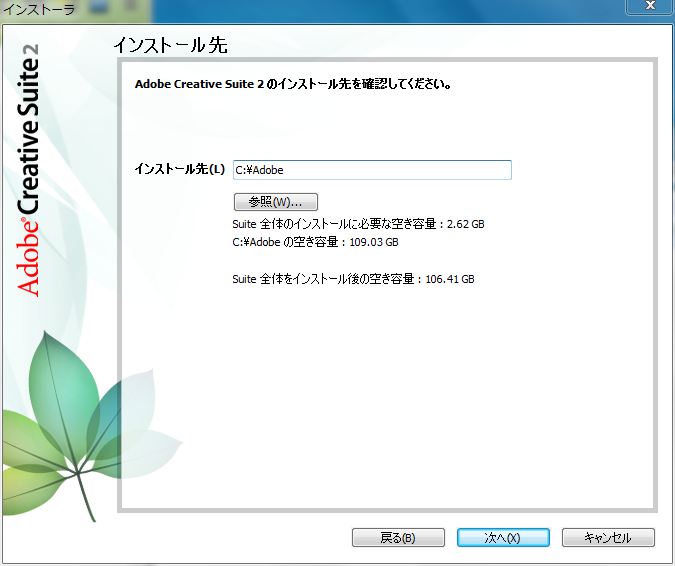This screenshot has height=566, width=675.
Task: Go back with the 戻る(B) button
Action: (398, 538)
